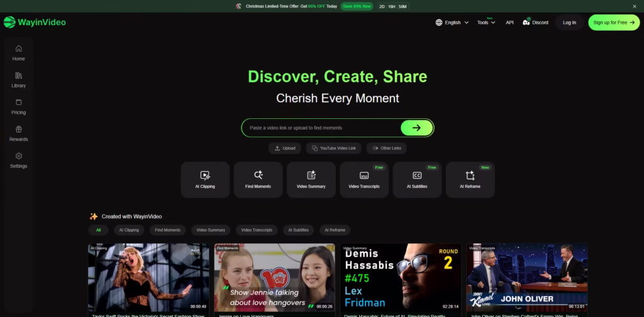Viewport: 644px width, 317px height.
Task: Click the Save 65% Now banner button
Action: click(x=357, y=6)
